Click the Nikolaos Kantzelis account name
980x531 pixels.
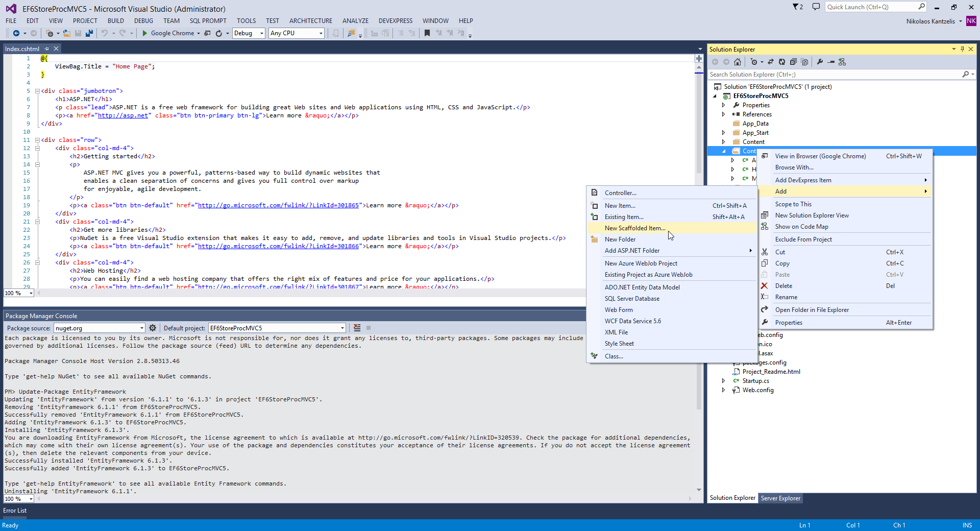click(930, 21)
